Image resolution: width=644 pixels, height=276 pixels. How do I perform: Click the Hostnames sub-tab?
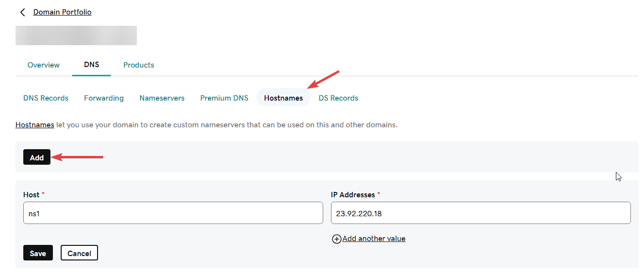(283, 98)
